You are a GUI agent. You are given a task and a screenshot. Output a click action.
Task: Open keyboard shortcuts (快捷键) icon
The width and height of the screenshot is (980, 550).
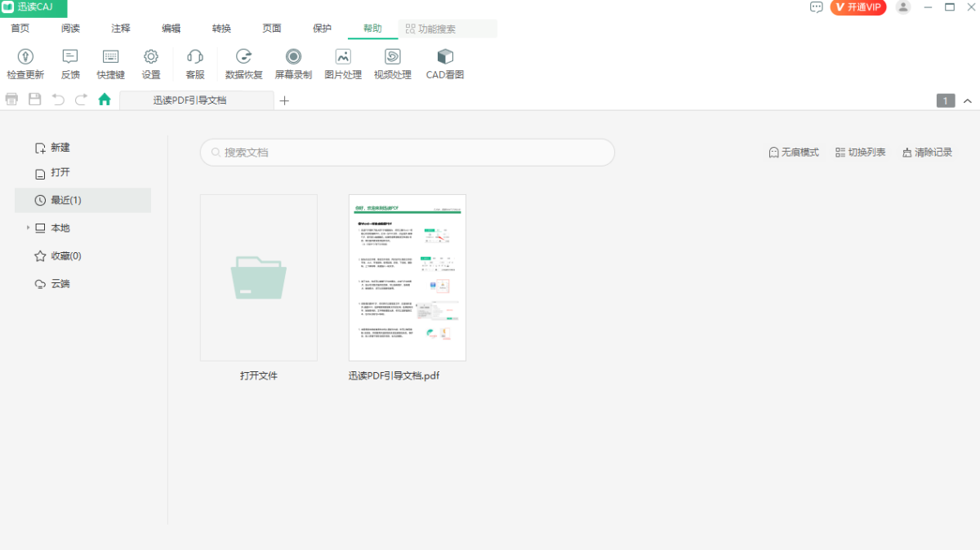(x=110, y=57)
